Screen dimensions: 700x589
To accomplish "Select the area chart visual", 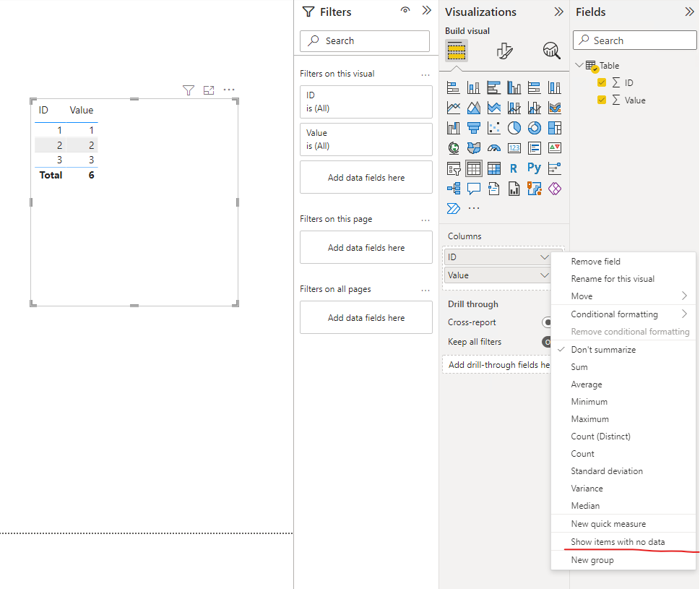I will (474, 108).
